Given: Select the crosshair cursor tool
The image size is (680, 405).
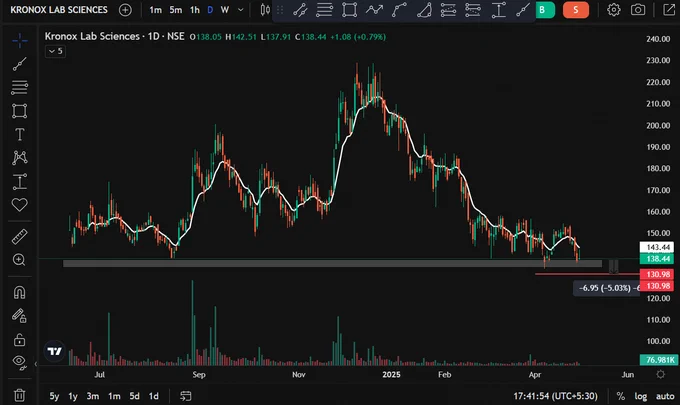Looking at the screenshot, I should coord(20,41).
